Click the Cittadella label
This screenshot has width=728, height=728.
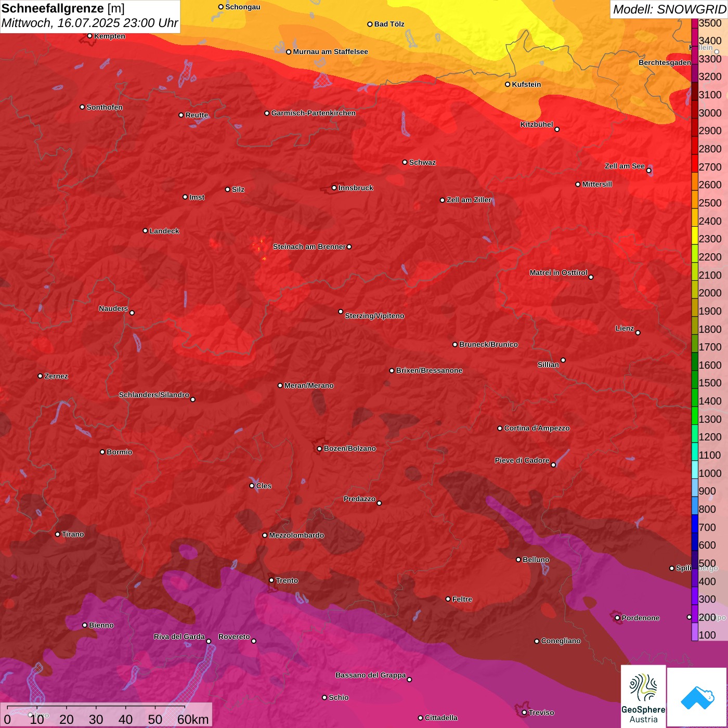441,718
